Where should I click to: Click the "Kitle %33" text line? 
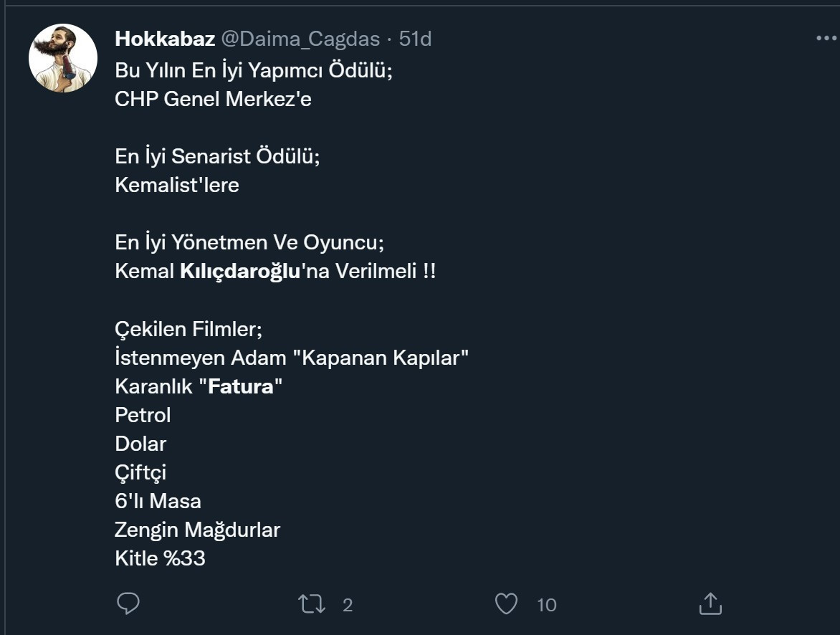(x=160, y=558)
